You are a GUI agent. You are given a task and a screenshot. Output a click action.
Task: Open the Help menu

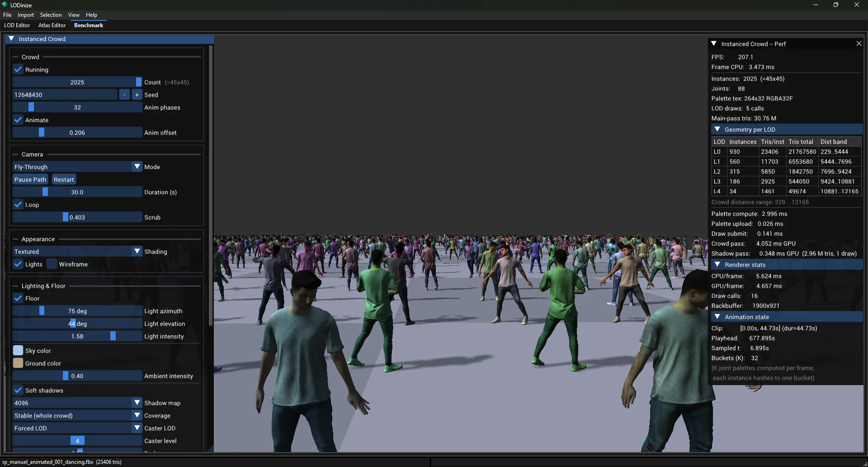click(91, 15)
